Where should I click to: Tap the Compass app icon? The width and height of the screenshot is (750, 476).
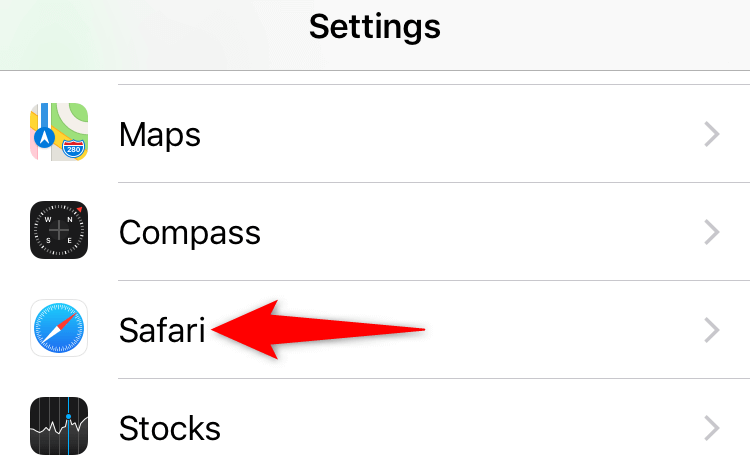pyautogui.click(x=58, y=231)
